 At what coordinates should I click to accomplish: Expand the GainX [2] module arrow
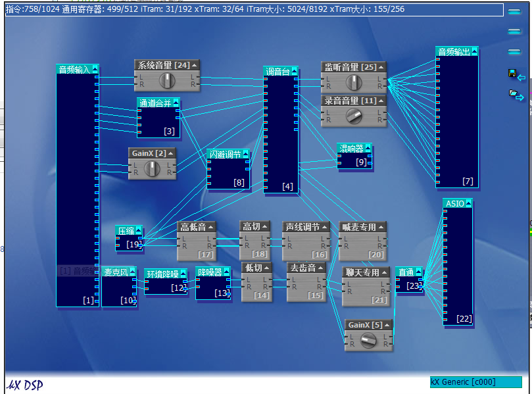pos(171,153)
